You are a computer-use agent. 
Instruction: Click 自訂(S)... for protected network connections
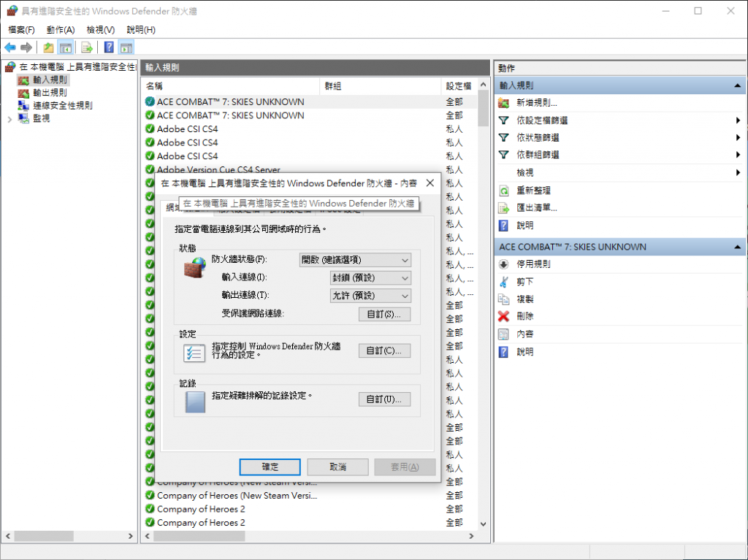coord(384,315)
